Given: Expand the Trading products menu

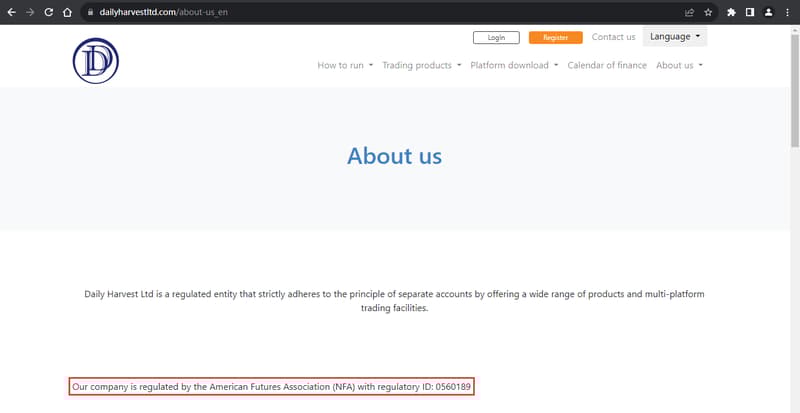Looking at the screenshot, I should (x=421, y=65).
